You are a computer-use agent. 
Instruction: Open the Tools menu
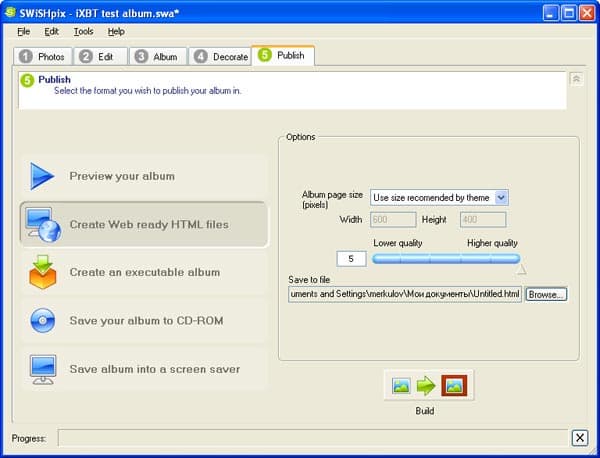(x=83, y=31)
